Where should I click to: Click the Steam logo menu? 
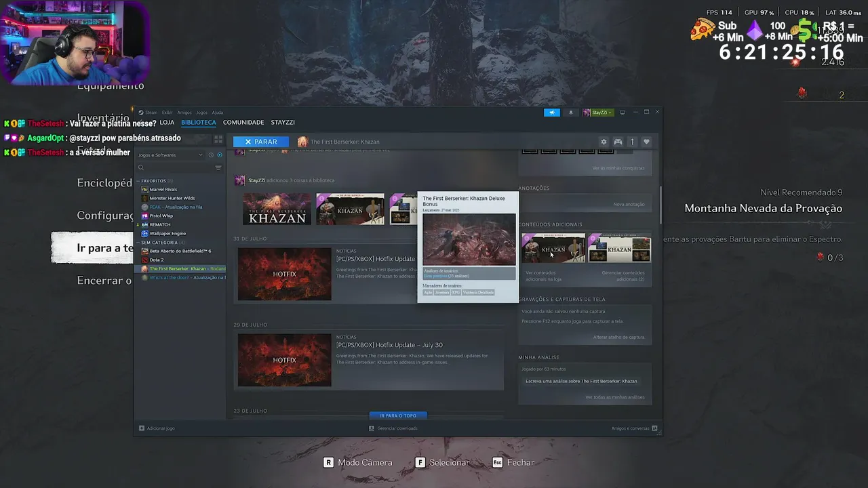(x=141, y=113)
